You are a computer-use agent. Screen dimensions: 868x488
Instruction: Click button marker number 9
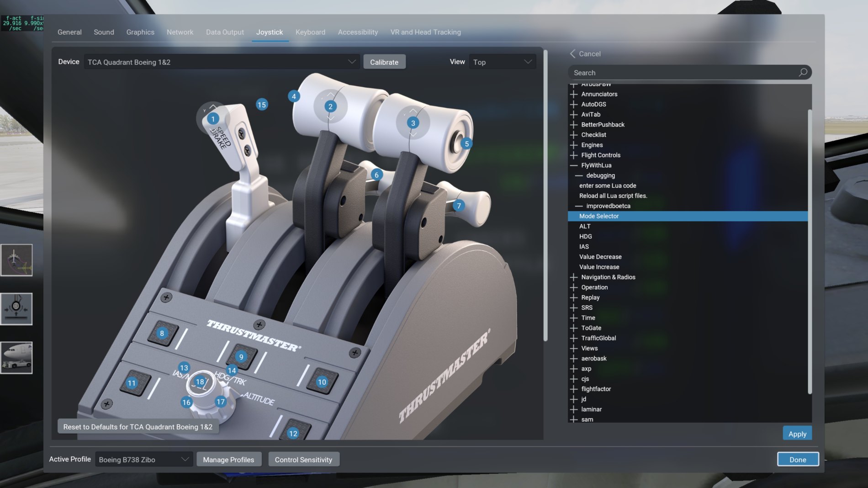241,356
